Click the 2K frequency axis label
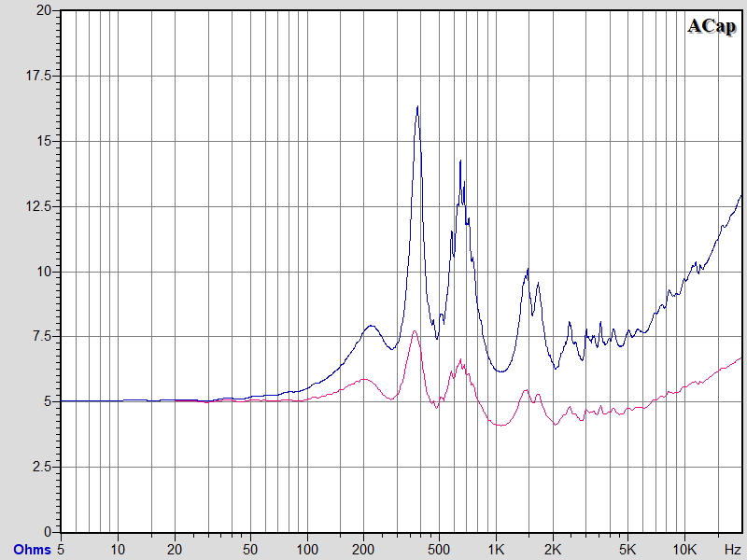This screenshot has width=747, height=560. click(x=553, y=548)
